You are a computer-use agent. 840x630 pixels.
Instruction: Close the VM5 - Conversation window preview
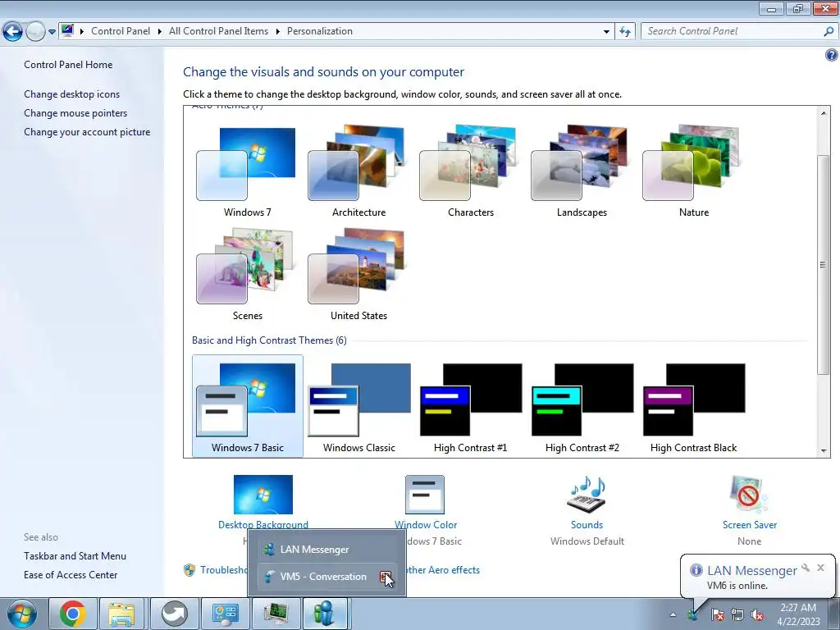point(386,577)
